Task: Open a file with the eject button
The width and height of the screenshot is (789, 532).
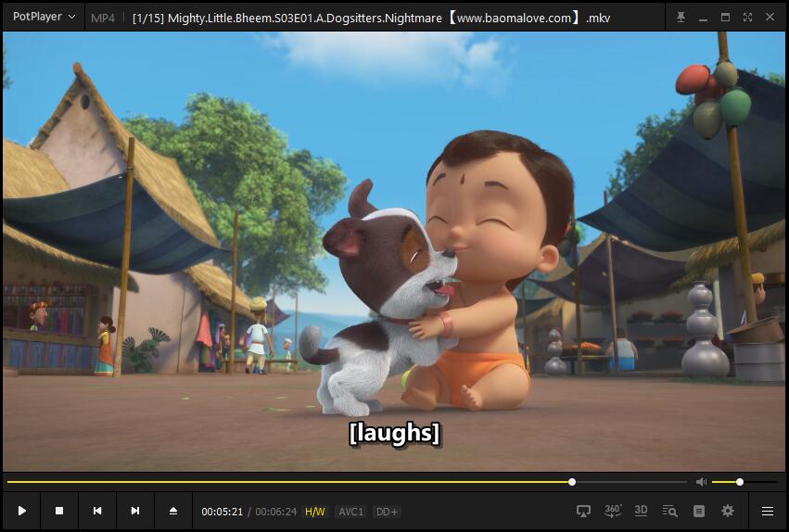Action: 173,511
